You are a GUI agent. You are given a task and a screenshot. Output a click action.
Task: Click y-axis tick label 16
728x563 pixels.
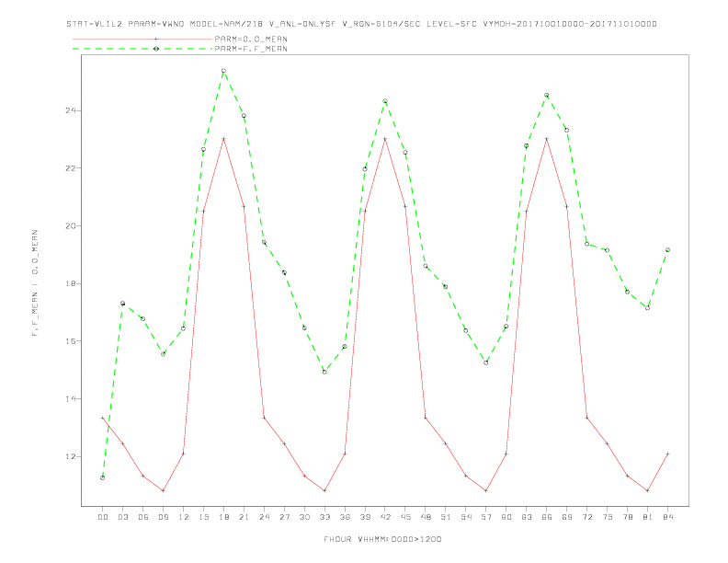click(x=71, y=341)
